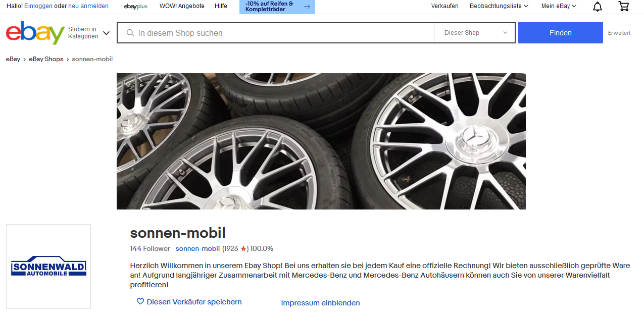
Task: Open the Erweitert search link
Action: [x=619, y=33]
